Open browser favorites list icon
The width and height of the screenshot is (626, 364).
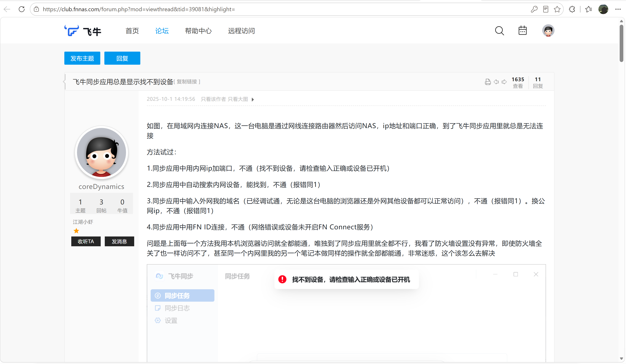588,9
